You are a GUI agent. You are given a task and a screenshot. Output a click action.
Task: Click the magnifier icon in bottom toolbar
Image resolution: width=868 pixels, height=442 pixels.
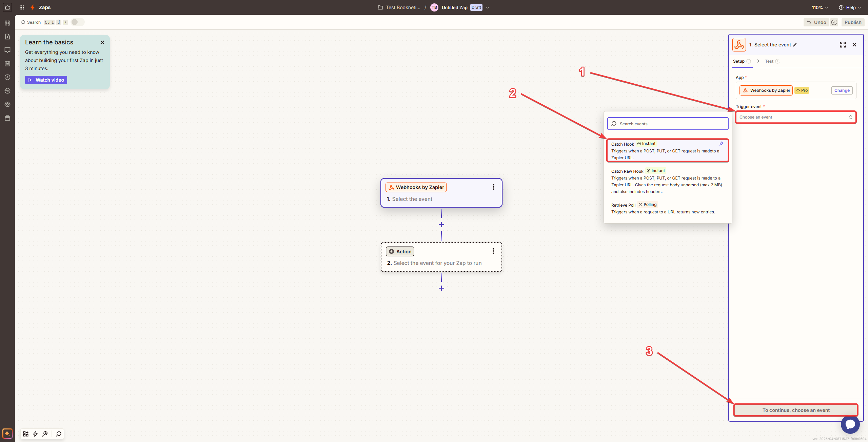59,434
